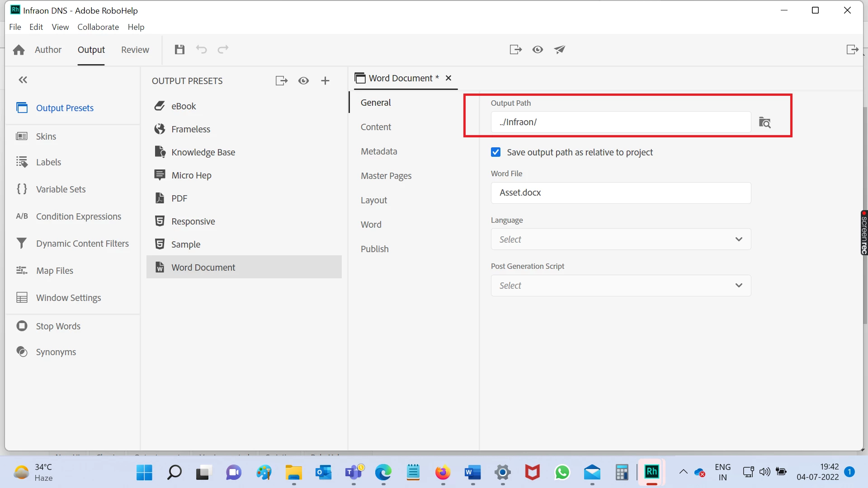Screen dimensions: 868x488
Task: Select the Knowledge Base preset
Action: click(203, 152)
